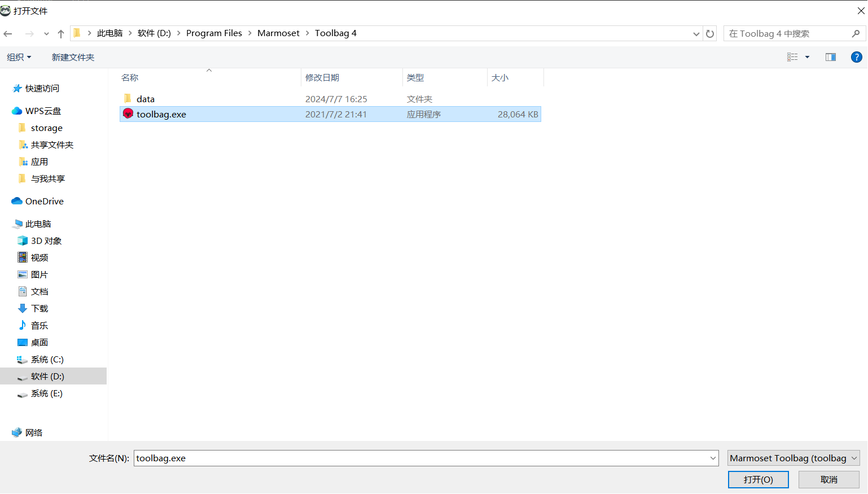Open recent locations dropdown arrow
Viewport: 868px width, 494px height.
point(46,34)
